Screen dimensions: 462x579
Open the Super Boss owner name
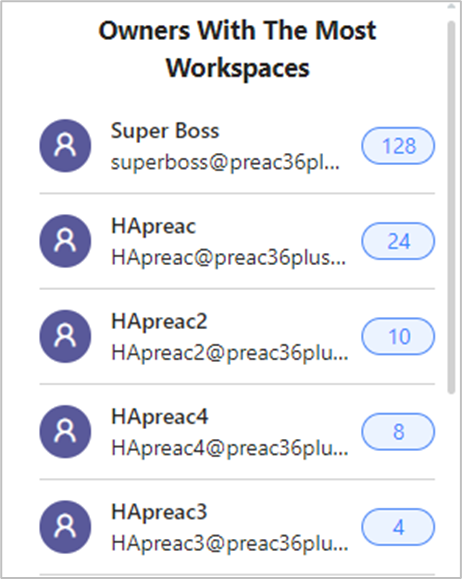click(x=165, y=131)
